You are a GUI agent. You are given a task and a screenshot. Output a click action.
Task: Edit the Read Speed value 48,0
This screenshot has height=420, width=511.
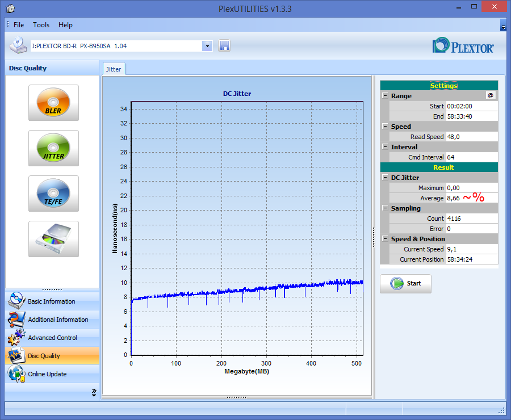pyautogui.click(x=472, y=137)
